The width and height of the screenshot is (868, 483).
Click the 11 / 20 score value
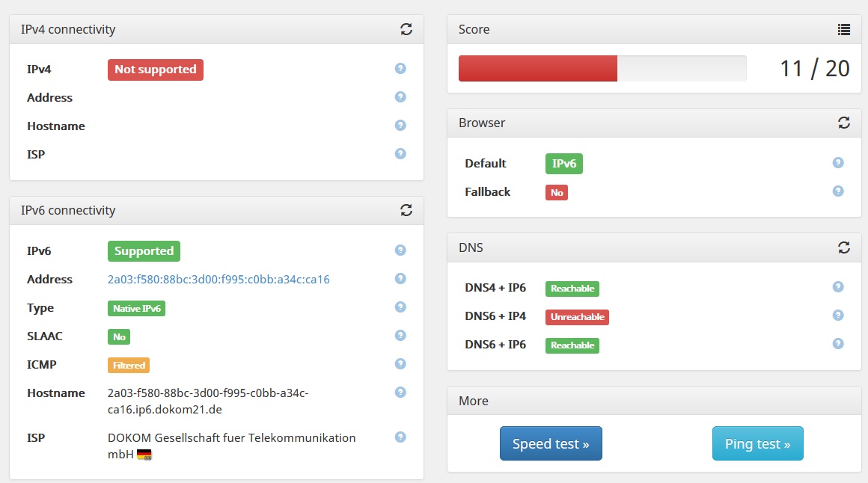pyautogui.click(x=814, y=69)
